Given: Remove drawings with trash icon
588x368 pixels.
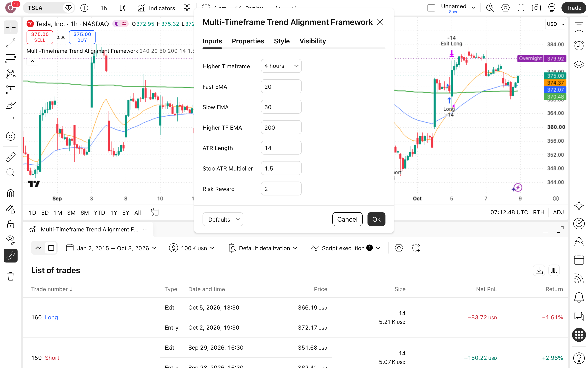Looking at the screenshot, I should click(x=10, y=276).
